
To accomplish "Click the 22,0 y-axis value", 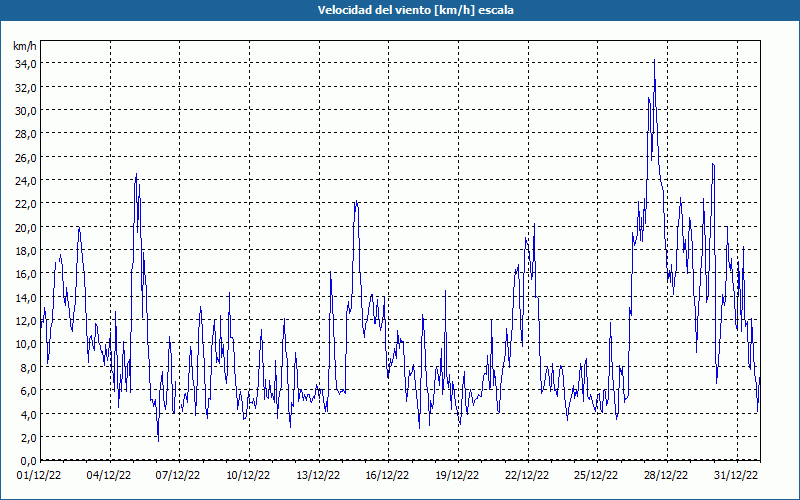I will [x=27, y=204].
